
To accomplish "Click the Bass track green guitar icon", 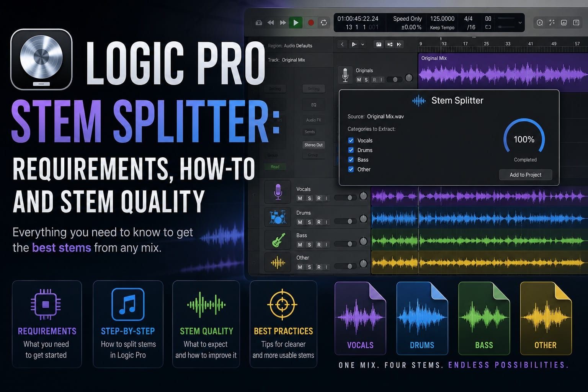I will pos(278,240).
